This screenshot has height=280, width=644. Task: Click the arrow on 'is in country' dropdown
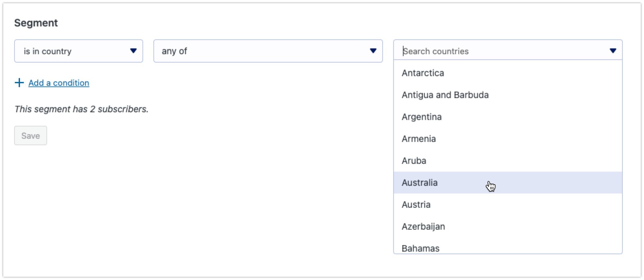tap(133, 51)
